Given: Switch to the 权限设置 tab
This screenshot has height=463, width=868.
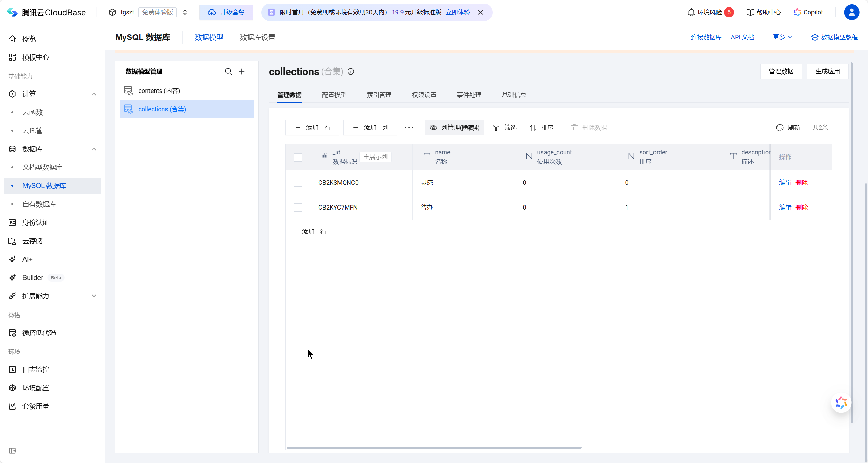Looking at the screenshot, I should pos(424,95).
